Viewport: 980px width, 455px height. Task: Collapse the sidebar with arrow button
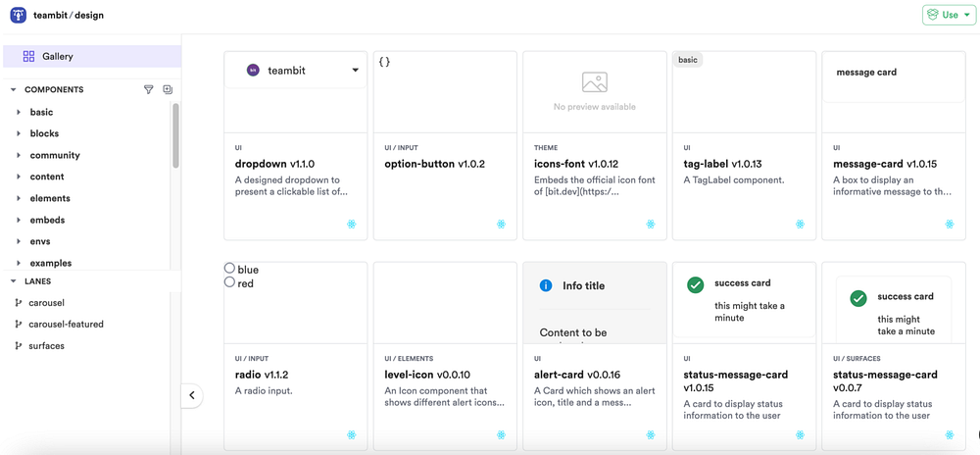(x=192, y=395)
